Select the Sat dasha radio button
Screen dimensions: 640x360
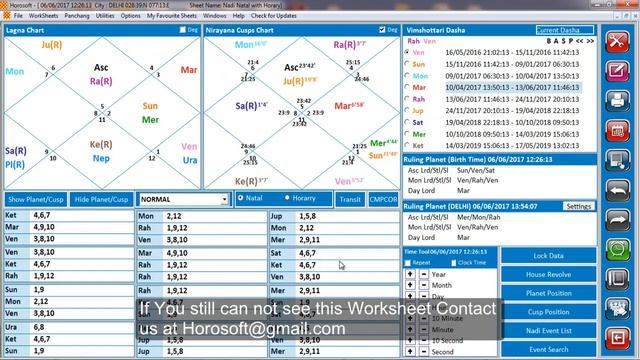[407, 122]
